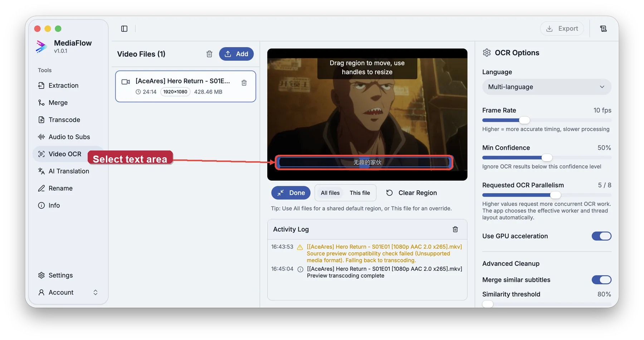Open the task queue icon beside Export
The width and height of the screenshot is (644, 340).
click(603, 29)
